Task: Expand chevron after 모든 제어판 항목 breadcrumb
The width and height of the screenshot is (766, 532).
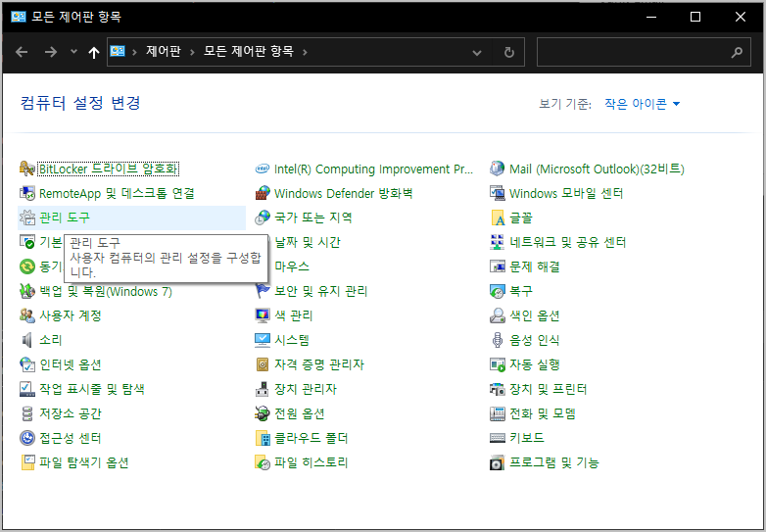Action: [x=305, y=52]
